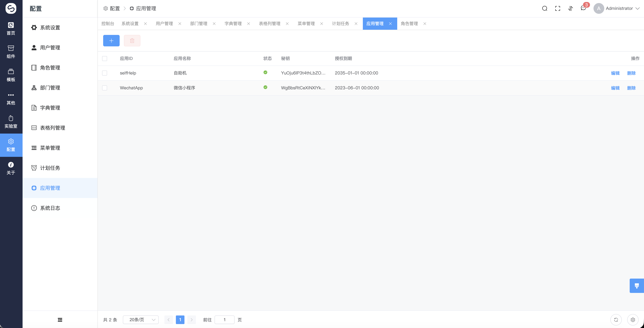
Task: Open 实验室 in left navigation rail
Action: [11, 122]
